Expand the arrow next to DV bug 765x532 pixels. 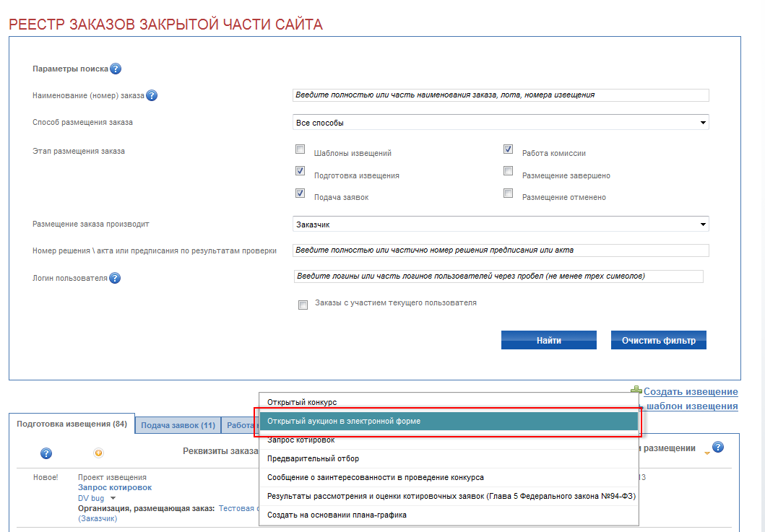click(x=113, y=498)
